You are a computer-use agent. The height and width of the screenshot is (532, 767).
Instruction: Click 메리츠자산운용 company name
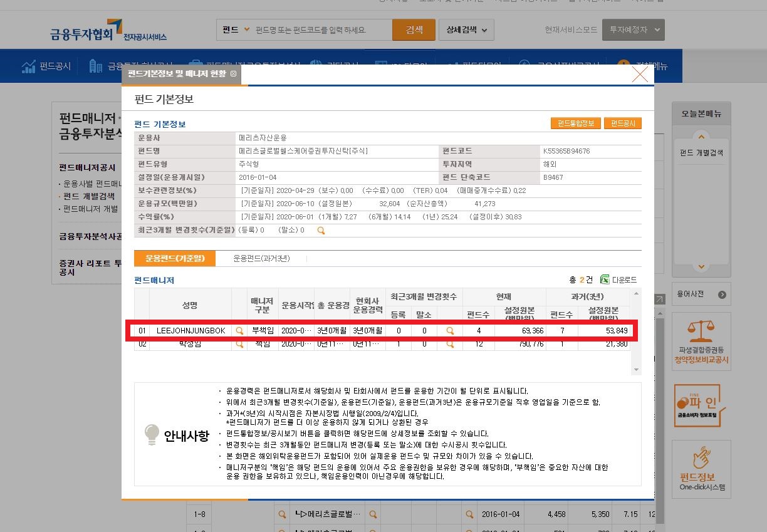coord(263,137)
